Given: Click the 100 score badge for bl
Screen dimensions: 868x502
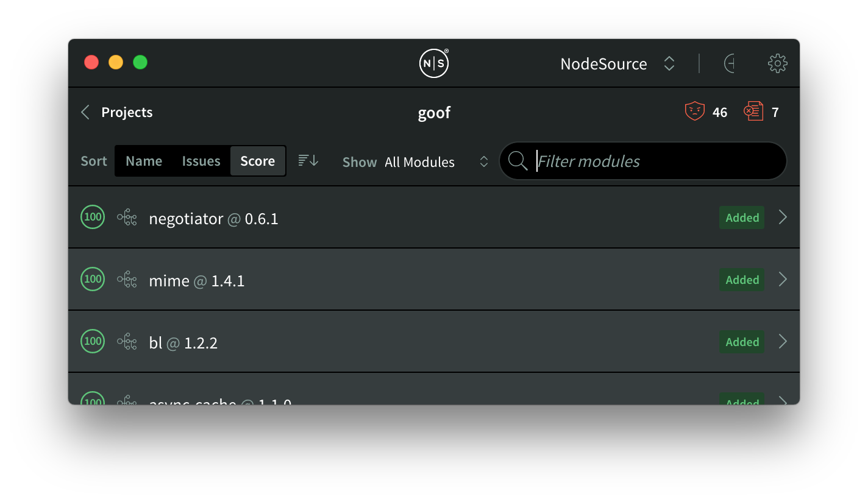Looking at the screenshot, I should pyautogui.click(x=93, y=341).
